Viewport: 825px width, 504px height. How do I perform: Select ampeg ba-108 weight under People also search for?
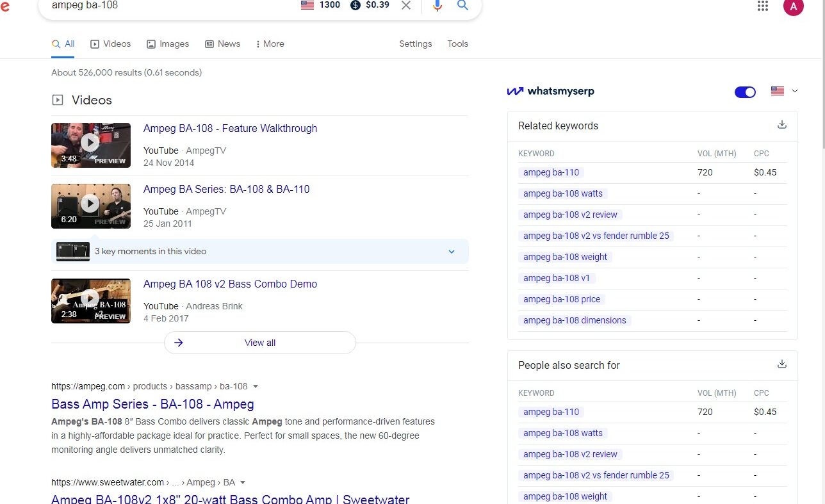coord(565,496)
